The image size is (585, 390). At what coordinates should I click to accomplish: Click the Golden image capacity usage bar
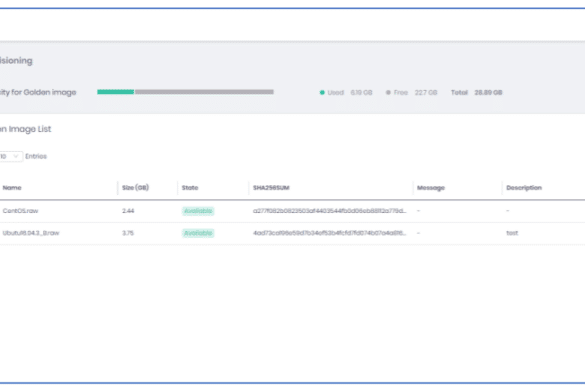tap(185, 92)
